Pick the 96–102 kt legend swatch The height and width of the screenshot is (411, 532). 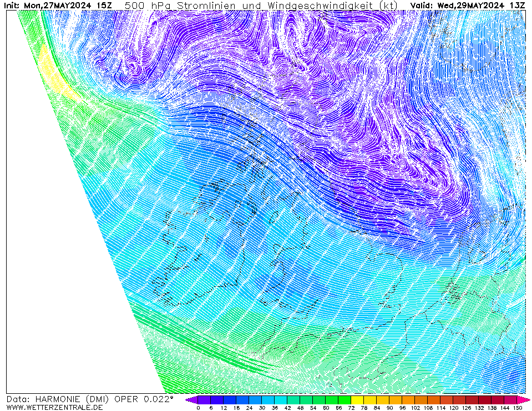[x=409, y=400]
